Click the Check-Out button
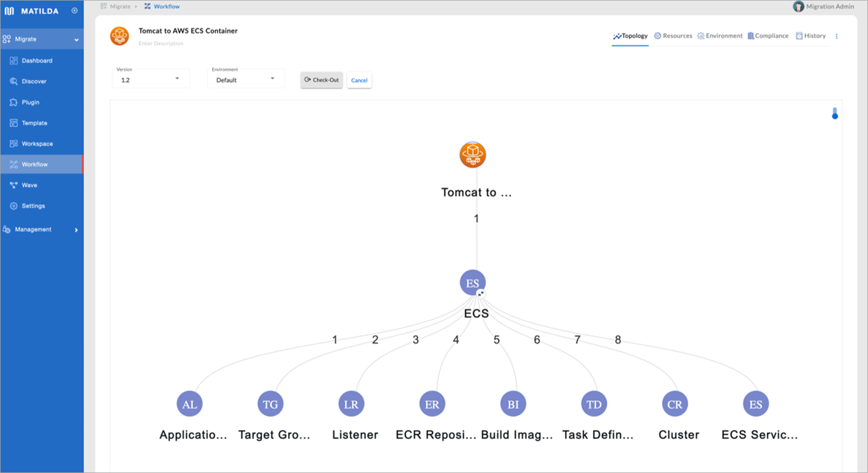Viewport: 868px width, 473px height. click(x=321, y=80)
